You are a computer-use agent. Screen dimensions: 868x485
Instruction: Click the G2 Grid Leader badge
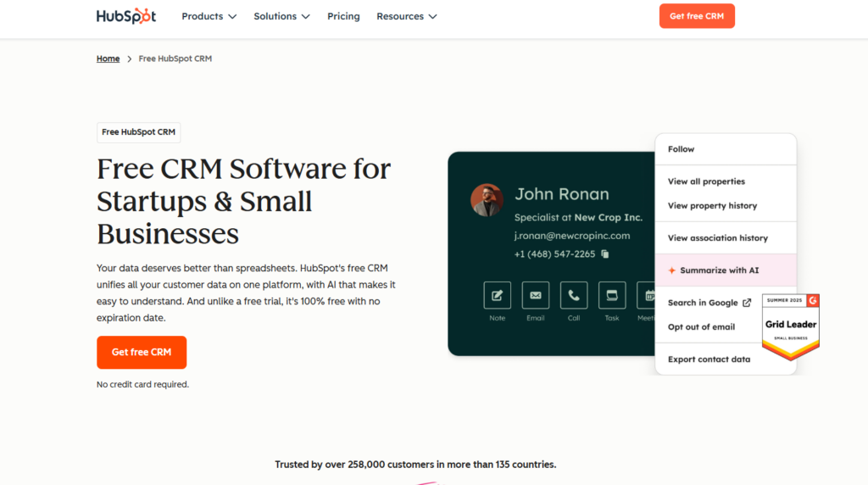(x=790, y=326)
